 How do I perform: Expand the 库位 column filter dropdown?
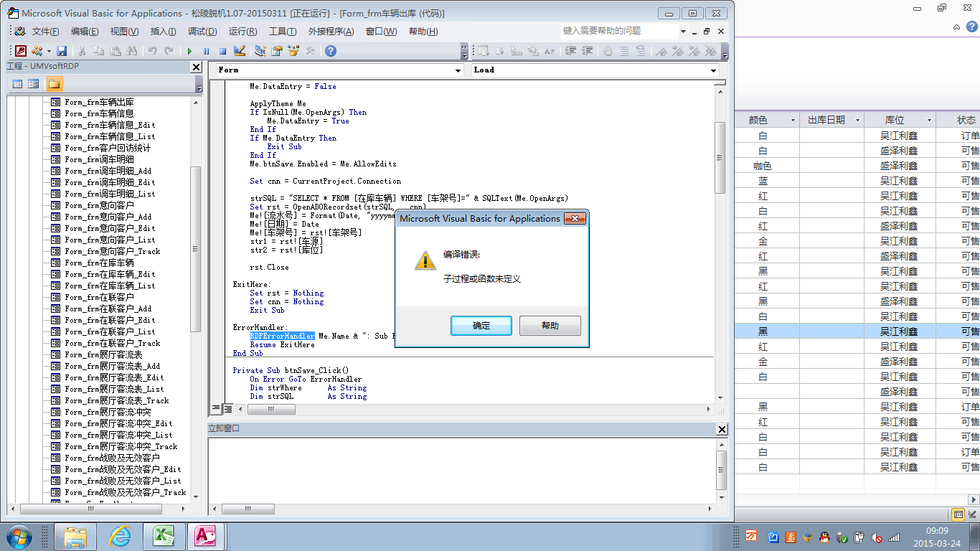[928, 121]
